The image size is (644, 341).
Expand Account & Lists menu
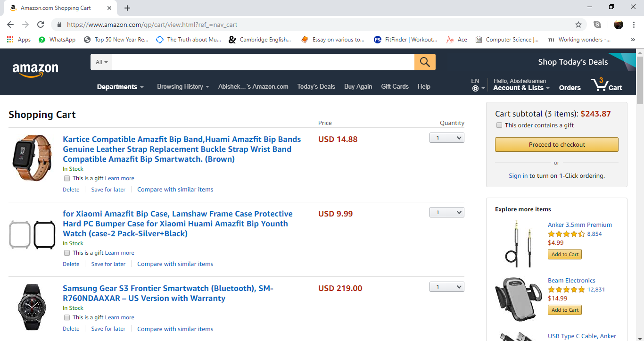click(521, 88)
